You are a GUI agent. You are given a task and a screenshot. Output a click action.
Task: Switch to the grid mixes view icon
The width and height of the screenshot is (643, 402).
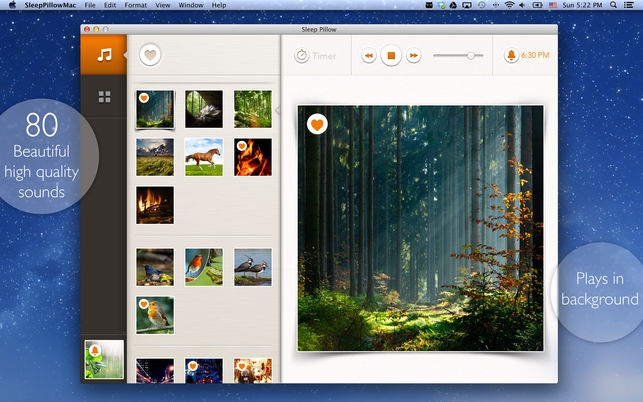[x=104, y=97]
